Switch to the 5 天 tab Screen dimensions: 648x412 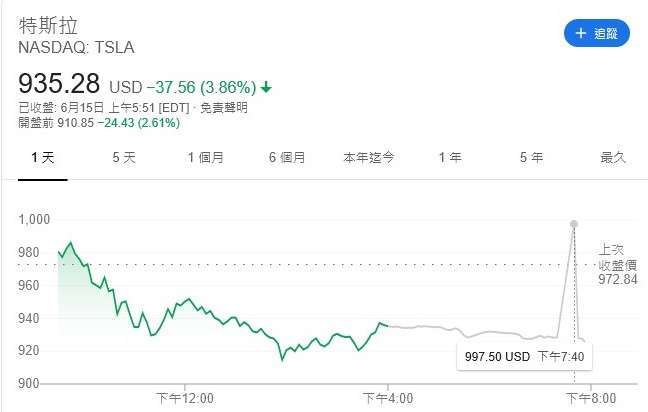pyautogui.click(x=124, y=158)
